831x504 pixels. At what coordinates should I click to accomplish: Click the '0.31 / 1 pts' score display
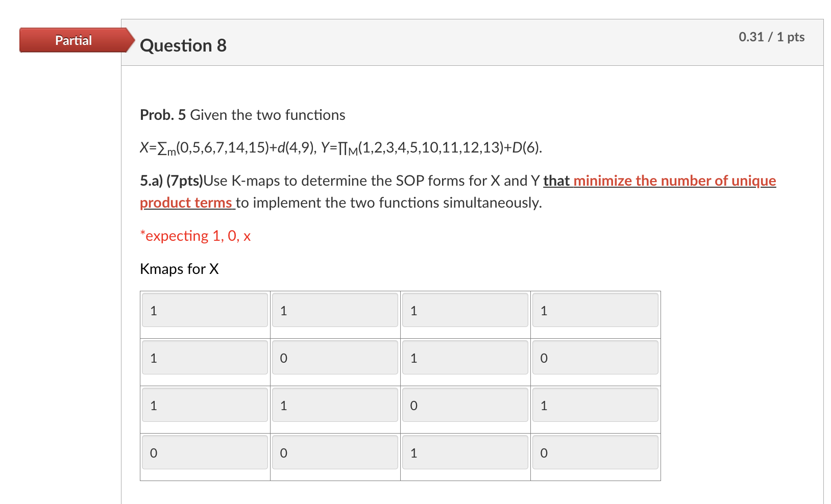click(x=771, y=37)
